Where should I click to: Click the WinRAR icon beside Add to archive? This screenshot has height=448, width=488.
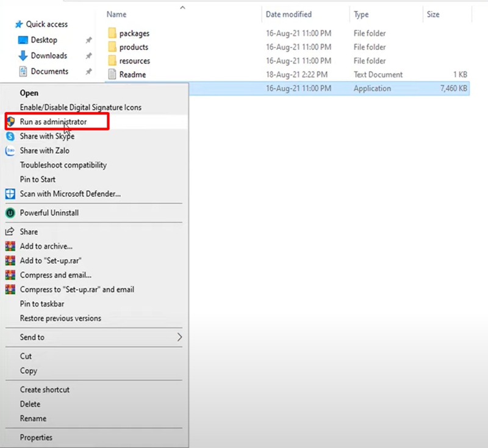point(10,246)
